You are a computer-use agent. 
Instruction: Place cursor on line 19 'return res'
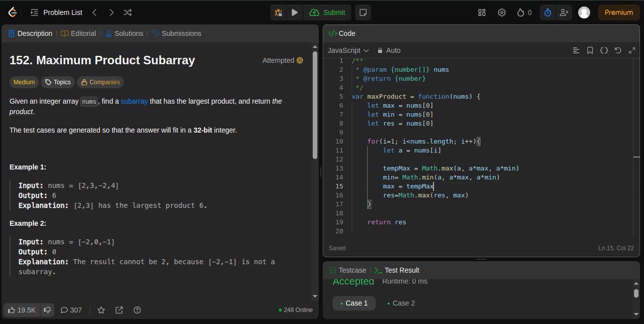(x=386, y=222)
